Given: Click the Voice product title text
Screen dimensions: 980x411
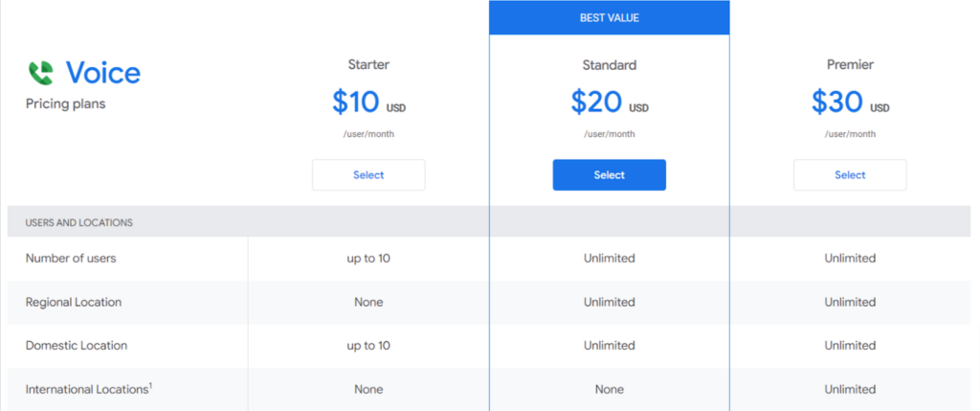Looking at the screenshot, I should click(102, 73).
